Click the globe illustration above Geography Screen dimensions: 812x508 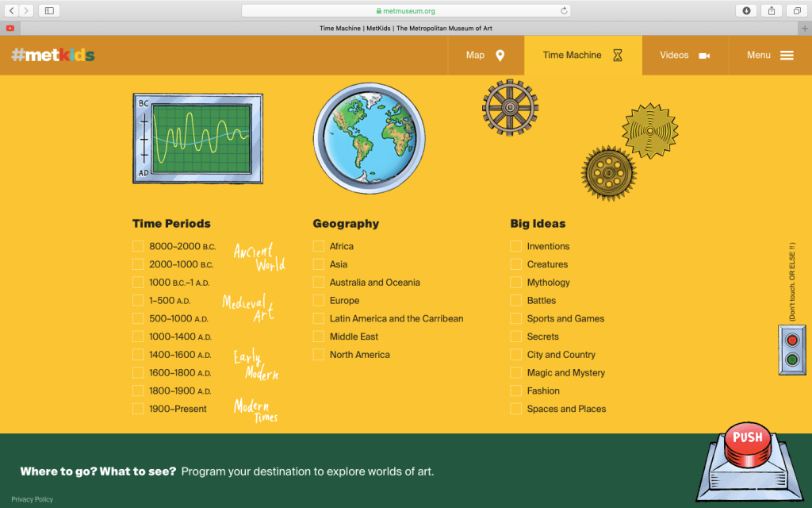coord(365,139)
